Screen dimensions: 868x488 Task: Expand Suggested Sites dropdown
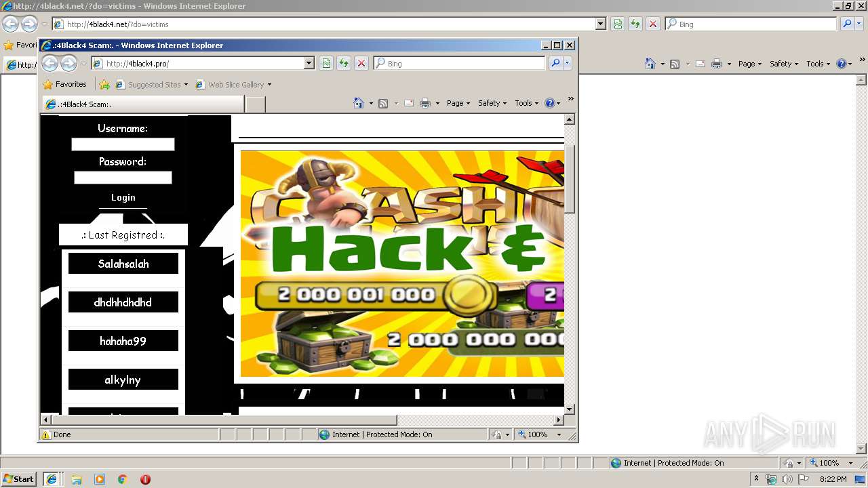click(x=186, y=85)
